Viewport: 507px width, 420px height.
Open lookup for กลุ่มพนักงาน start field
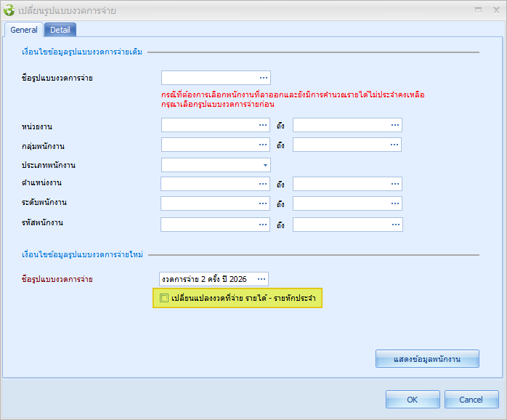point(263,145)
